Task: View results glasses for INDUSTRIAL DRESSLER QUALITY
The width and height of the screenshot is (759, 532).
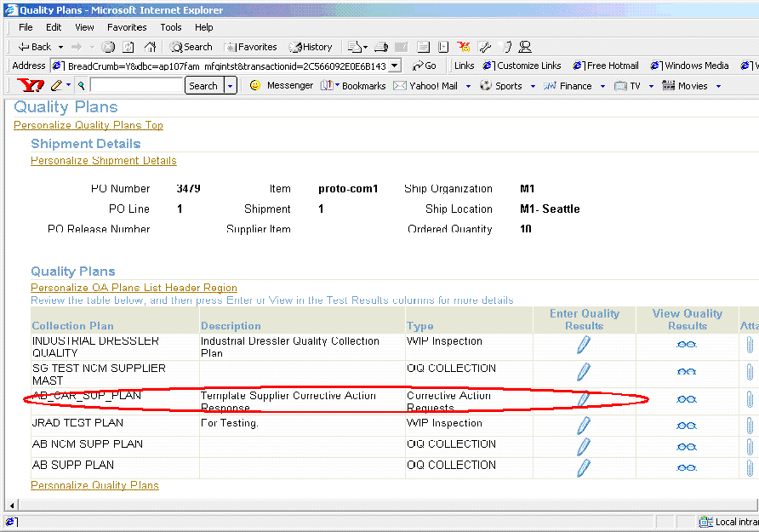Action: coord(687,345)
